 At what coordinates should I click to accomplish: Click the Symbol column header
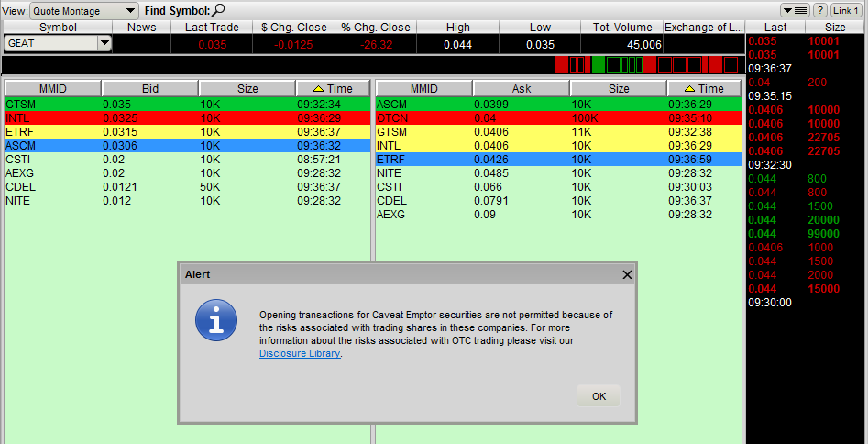pos(58,28)
